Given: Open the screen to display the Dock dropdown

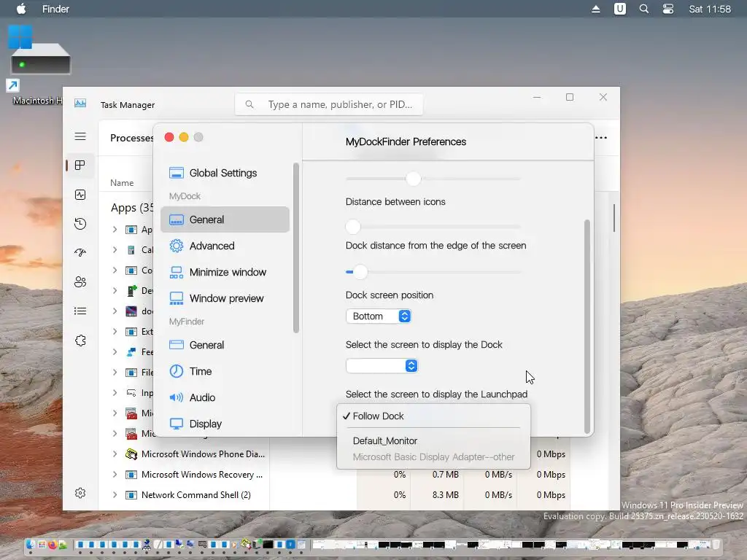Looking at the screenshot, I should pos(382,366).
